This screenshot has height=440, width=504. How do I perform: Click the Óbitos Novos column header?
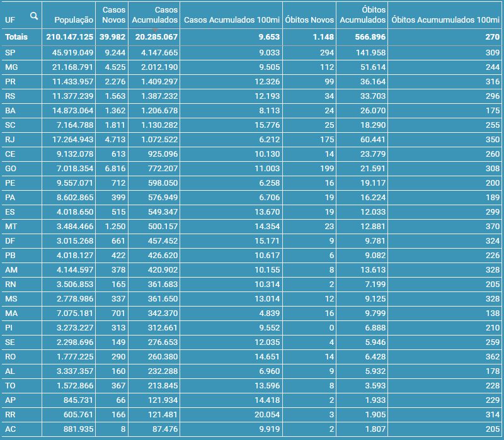309,20
